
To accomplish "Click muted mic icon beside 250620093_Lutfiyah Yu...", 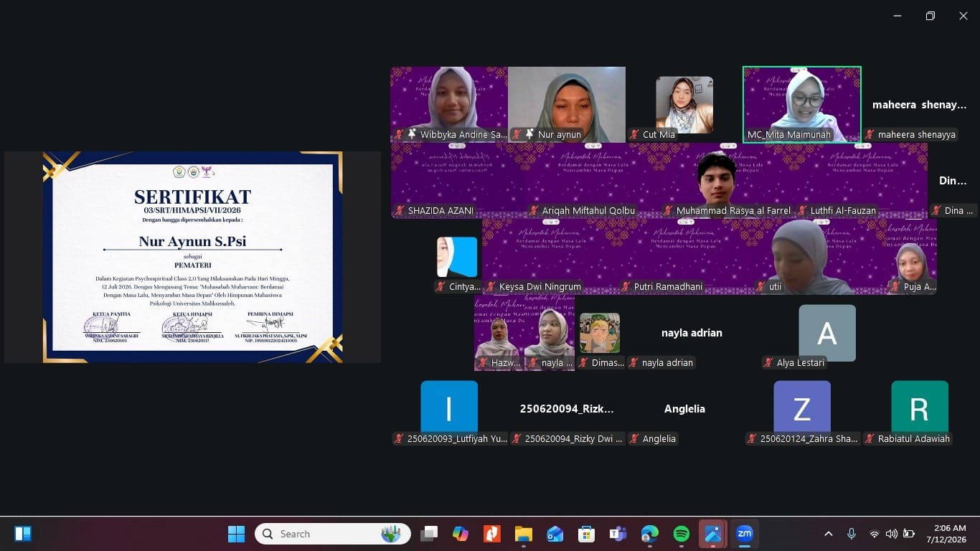I will [x=399, y=438].
